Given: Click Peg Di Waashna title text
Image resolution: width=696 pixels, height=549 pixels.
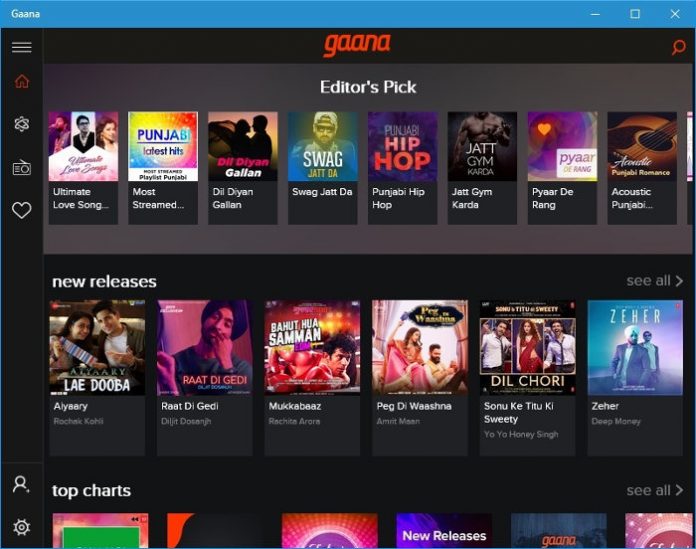Looking at the screenshot, I should [x=414, y=406].
